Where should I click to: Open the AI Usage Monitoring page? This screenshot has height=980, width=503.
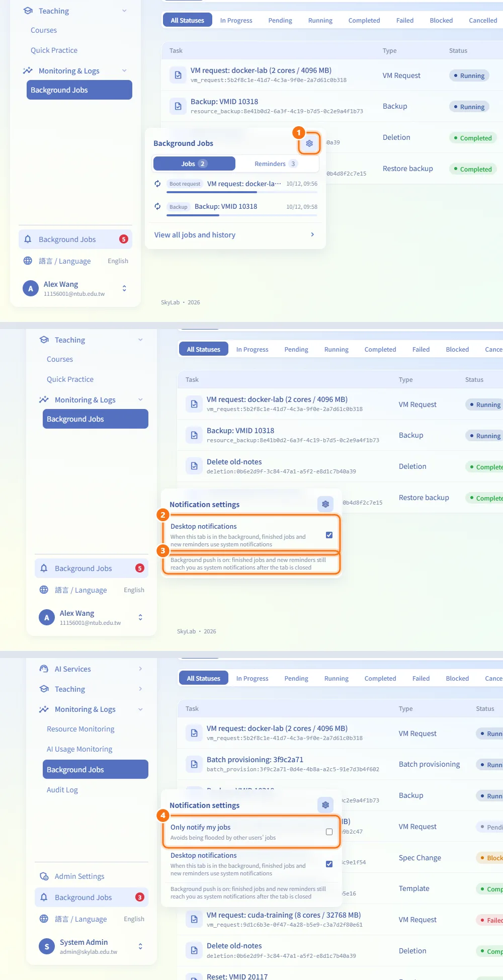click(79, 749)
